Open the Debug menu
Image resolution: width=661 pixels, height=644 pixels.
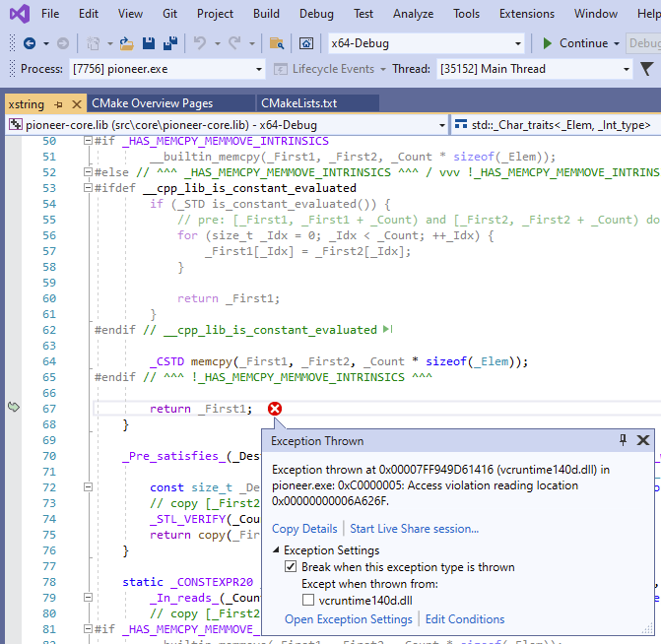tap(316, 14)
